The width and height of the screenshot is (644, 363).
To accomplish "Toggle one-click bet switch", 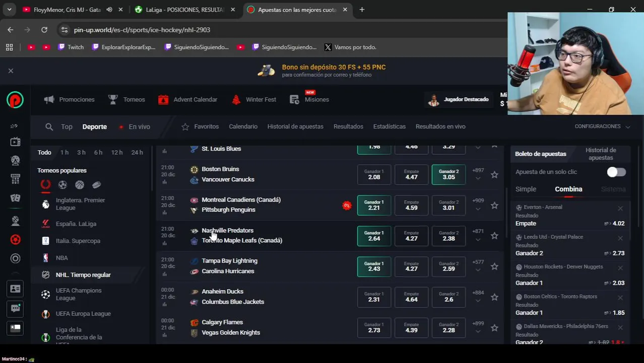I will coord(616,172).
